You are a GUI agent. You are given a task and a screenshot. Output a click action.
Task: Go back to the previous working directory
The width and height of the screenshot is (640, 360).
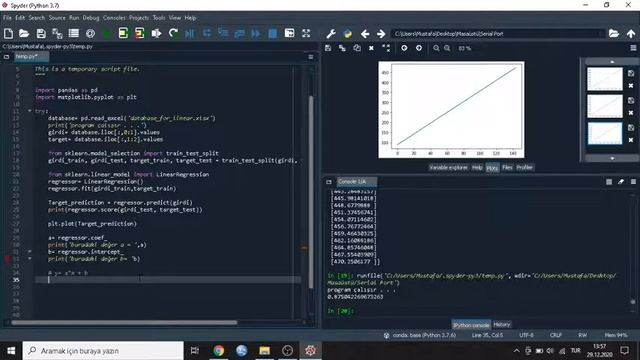pyautogui.click(x=365, y=33)
